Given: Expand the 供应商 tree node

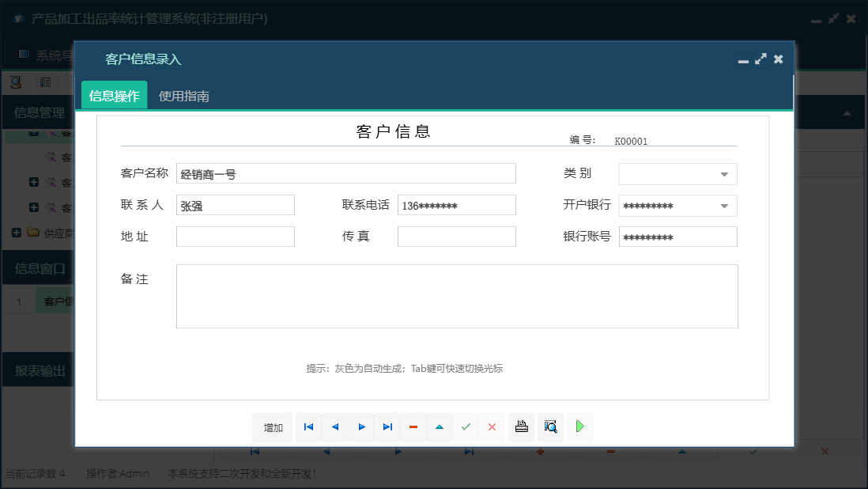Looking at the screenshot, I should click(17, 233).
